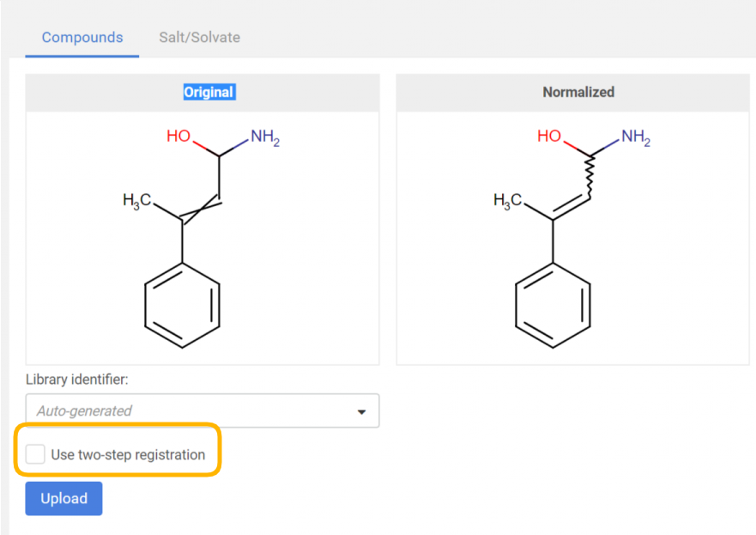Open the Salt/Solvate tab

pos(199,38)
